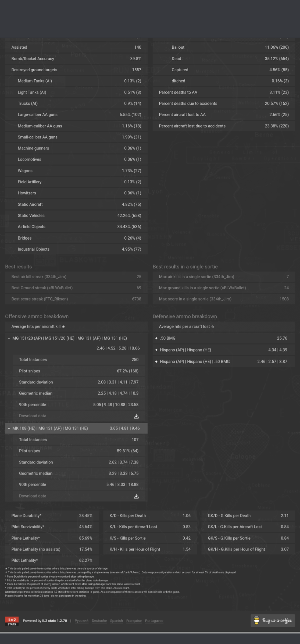Download data for MK 108 ammo breakdown
The height and width of the screenshot is (644, 300).
click(x=136, y=496)
